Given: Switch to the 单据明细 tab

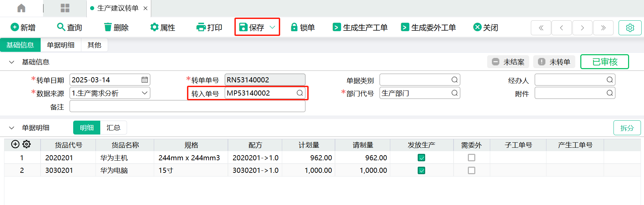Looking at the screenshot, I should click(61, 45).
